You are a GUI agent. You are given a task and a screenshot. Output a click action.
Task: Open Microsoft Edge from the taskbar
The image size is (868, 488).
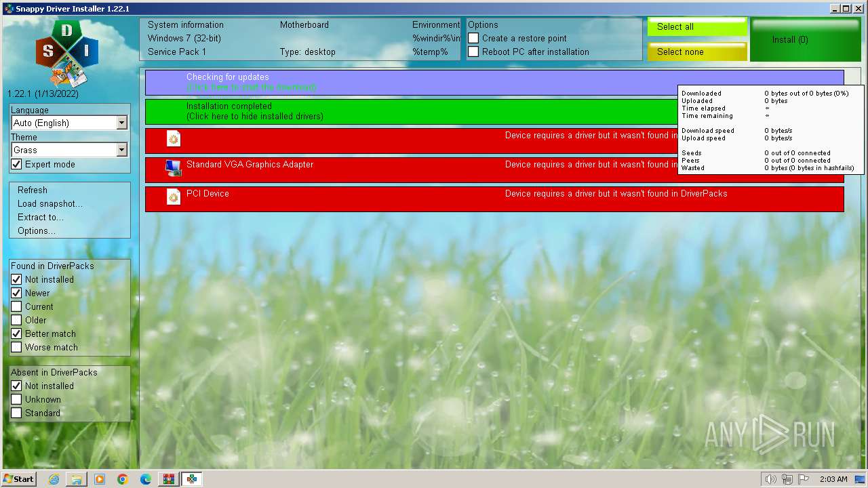pos(146,479)
